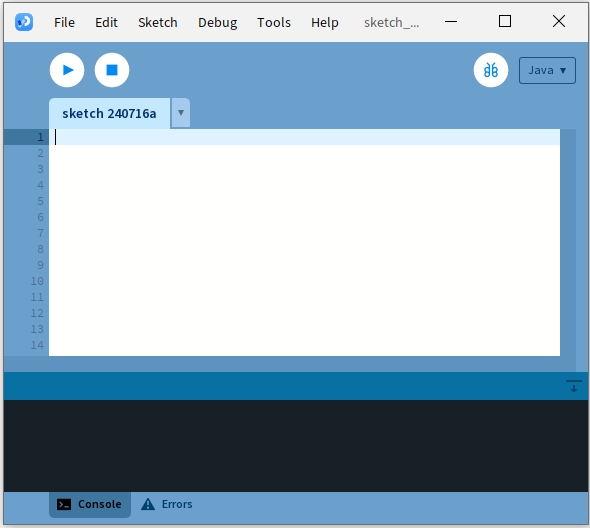Close the Processing window
Screen dimensions: 590x528
559,21
